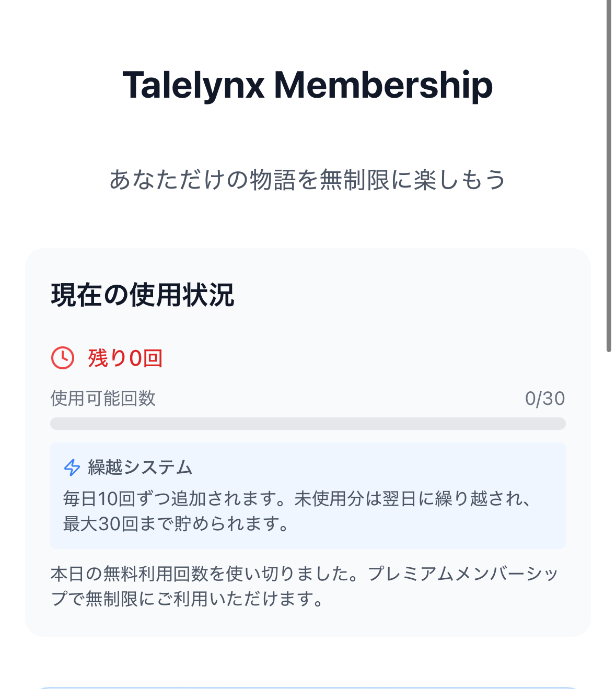Click the プレミアムメンバーシッ text in notice
The height and width of the screenshot is (689, 616).
pos(463,574)
